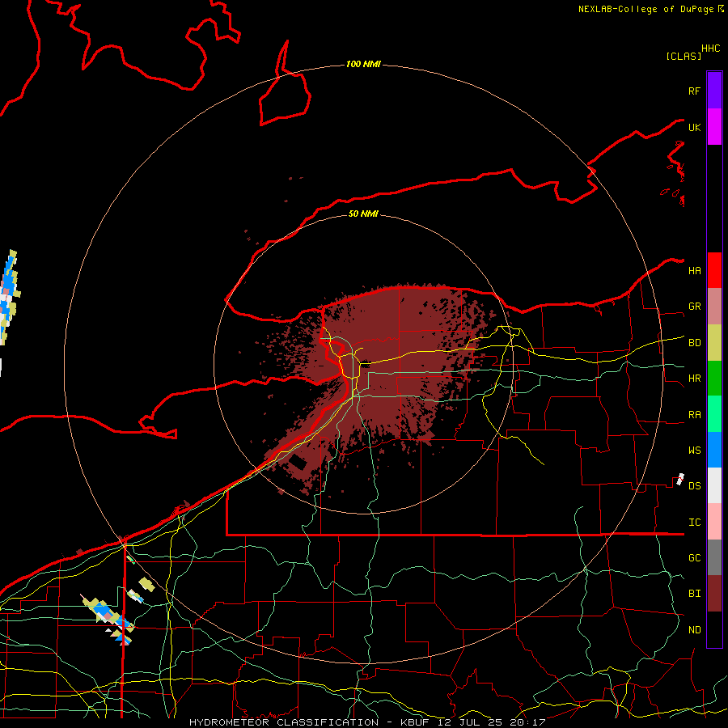728x728 pixels.
Task: Click the 'BI' legend label
Action: coord(694,594)
